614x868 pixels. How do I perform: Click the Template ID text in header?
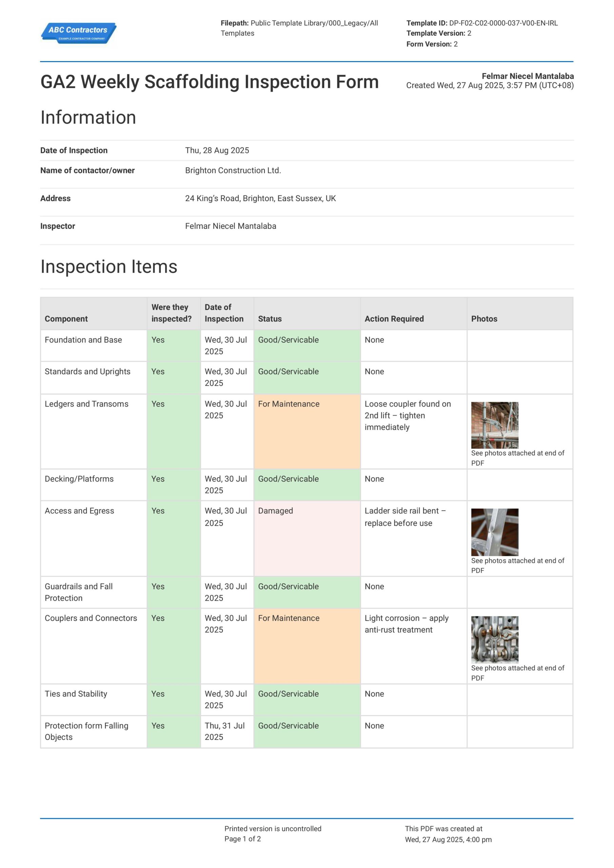482,23
